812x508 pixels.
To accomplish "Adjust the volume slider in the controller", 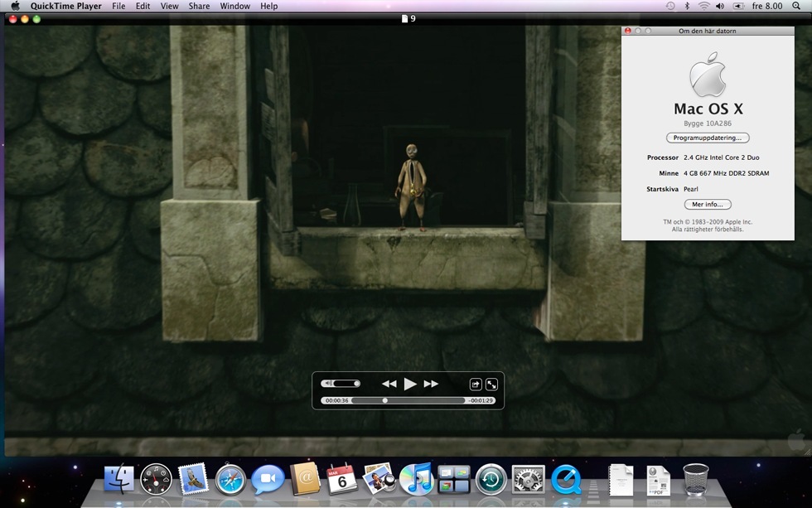I will (346, 384).
